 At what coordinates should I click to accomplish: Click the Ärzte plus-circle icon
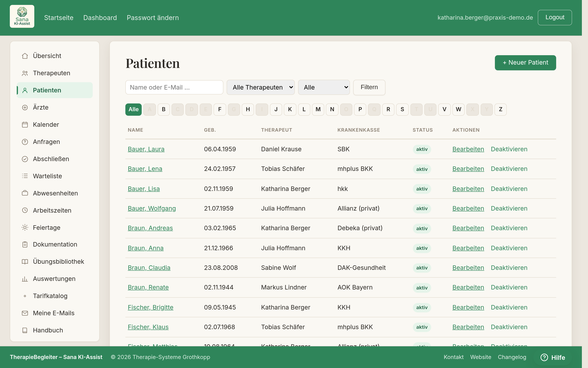(x=25, y=108)
